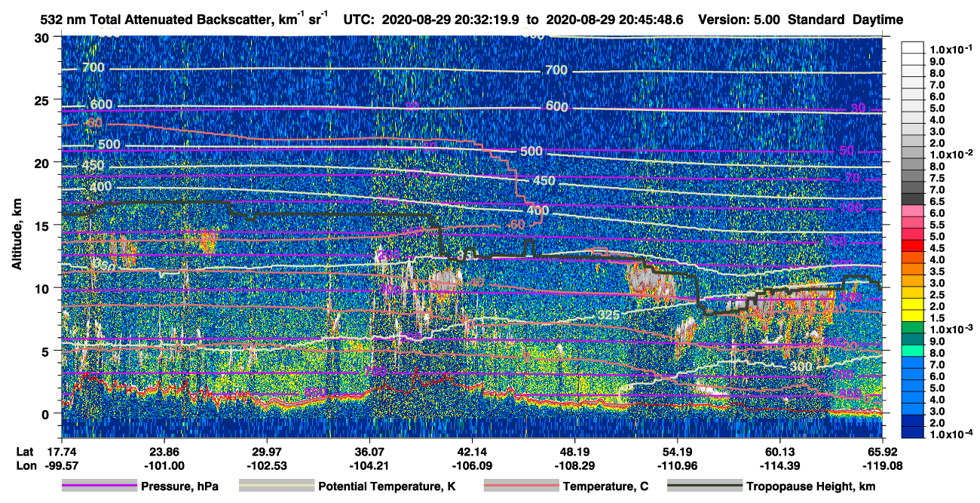This screenshot has height=503, width=980.
Task: Click the colorbar top label 1.0x10-1
Action: click(x=952, y=49)
